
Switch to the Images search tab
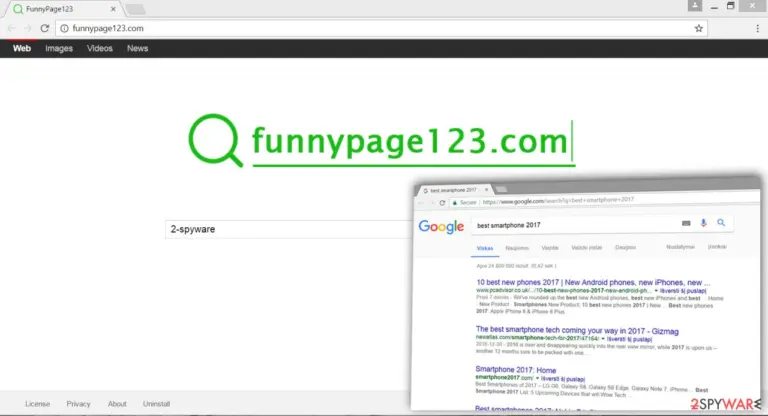coord(59,49)
